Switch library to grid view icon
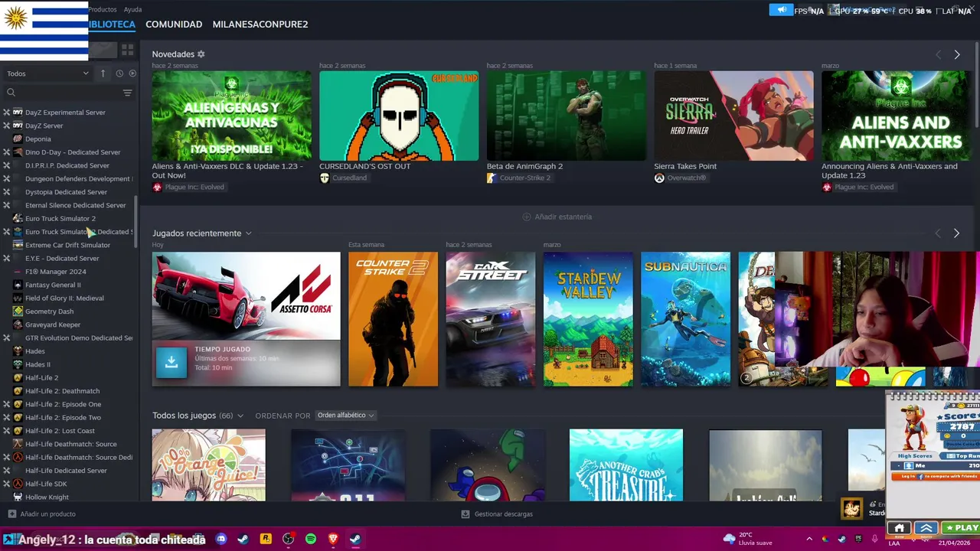Screen dimensions: 980x551 pos(127,50)
